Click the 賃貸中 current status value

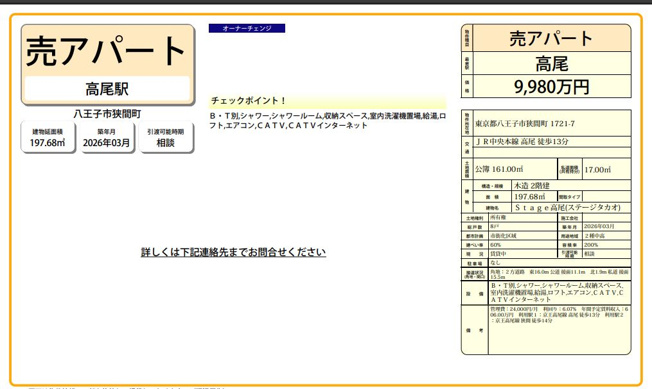(x=498, y=254)
